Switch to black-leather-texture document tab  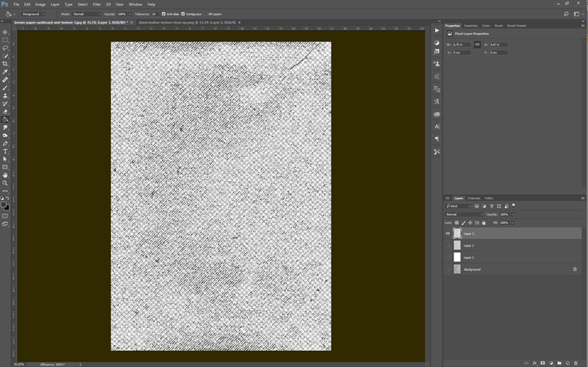179,23
